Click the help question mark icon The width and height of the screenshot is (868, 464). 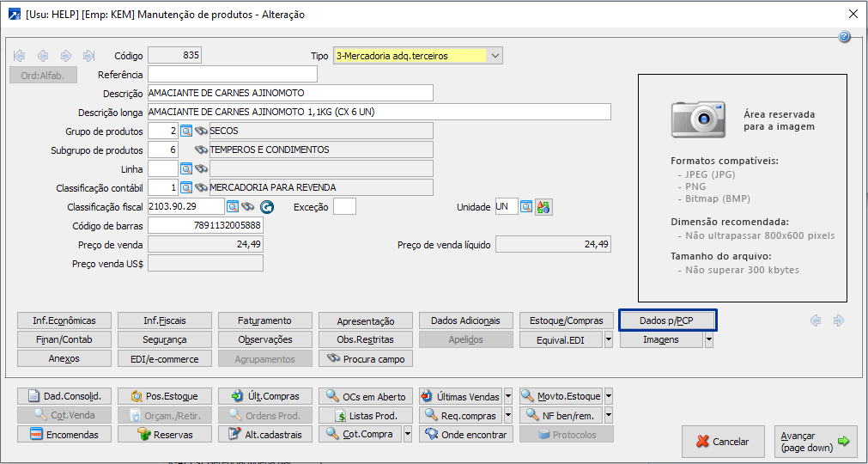844,37
